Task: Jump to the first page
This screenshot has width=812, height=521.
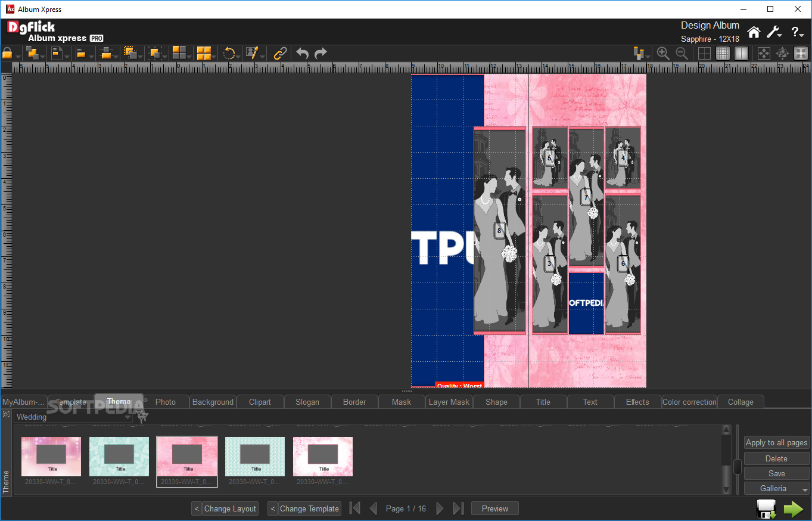Action: pos(354,508)
